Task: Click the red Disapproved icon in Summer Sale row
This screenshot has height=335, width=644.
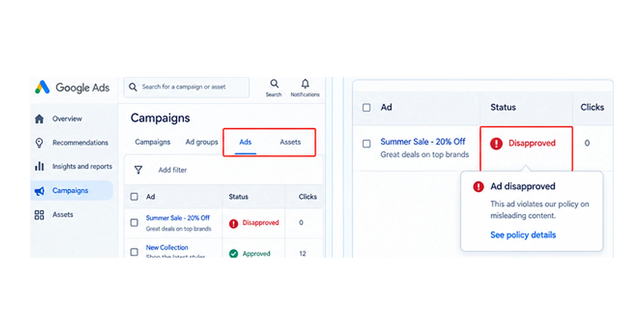Action: [233, 223]
